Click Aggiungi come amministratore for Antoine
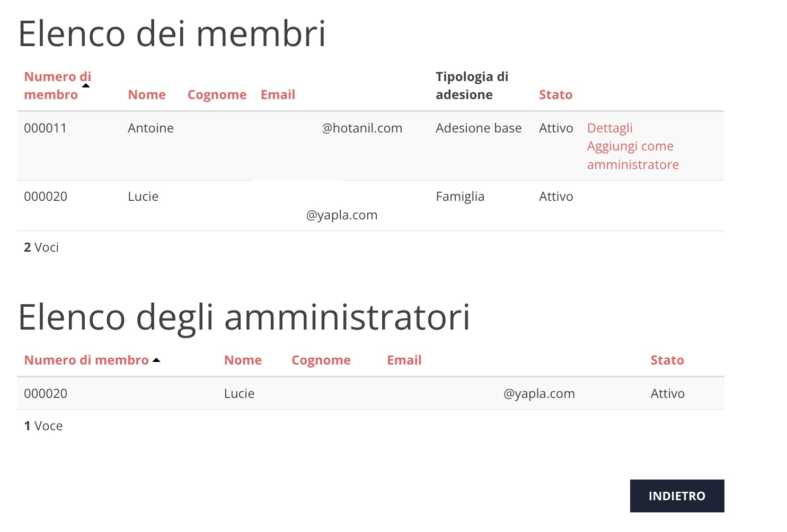787x532 pixels. pos(630,155)
